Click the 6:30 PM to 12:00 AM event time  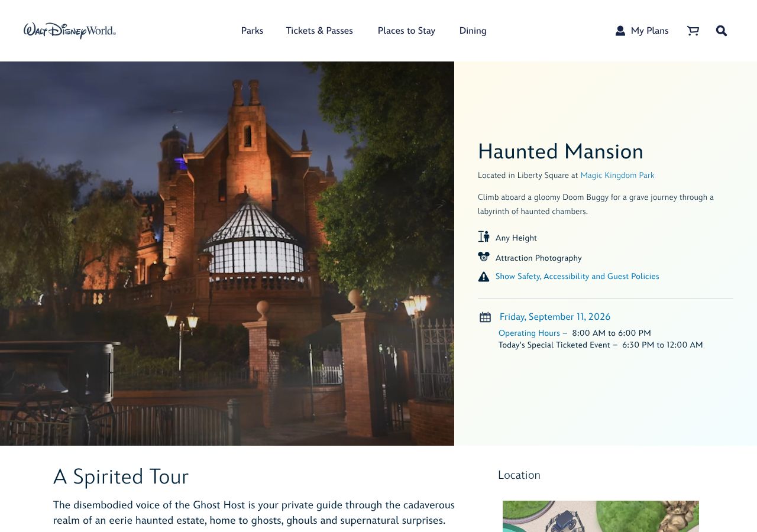point(662,345)
